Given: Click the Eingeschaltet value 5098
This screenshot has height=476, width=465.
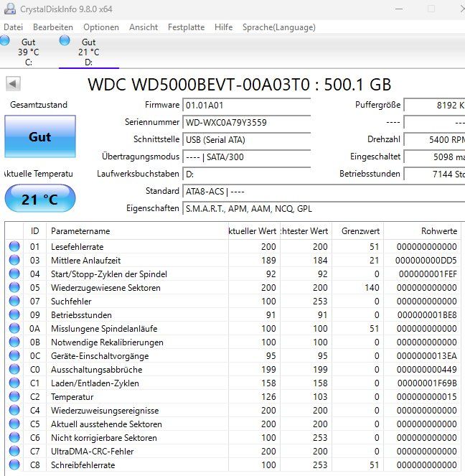Looking at the screenshot, I should (434, 157).
